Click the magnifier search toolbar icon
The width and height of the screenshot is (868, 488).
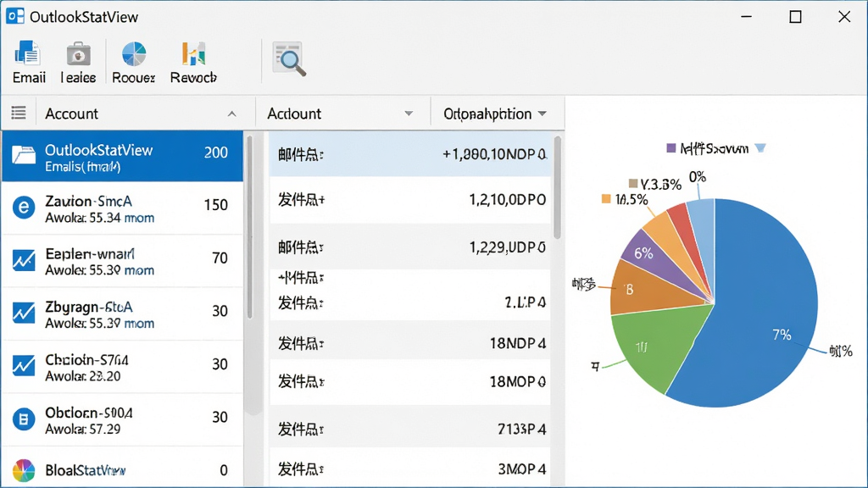pos(289,58)
